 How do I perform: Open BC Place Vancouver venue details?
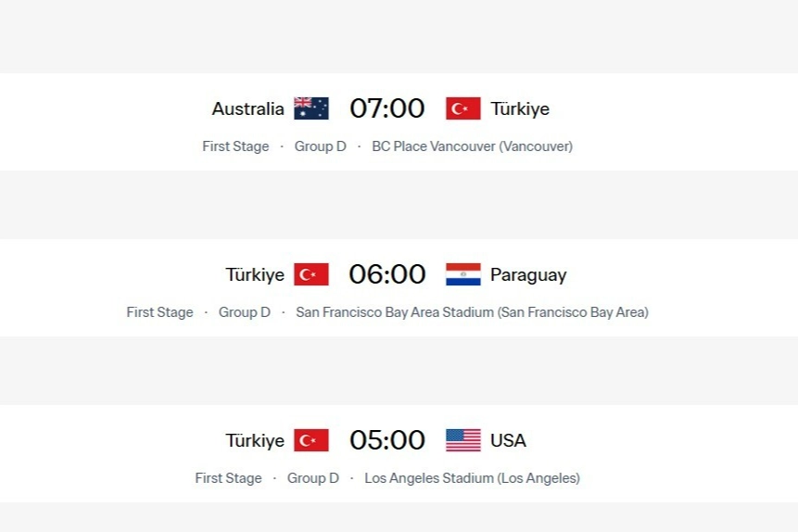(x=472, y=146)
